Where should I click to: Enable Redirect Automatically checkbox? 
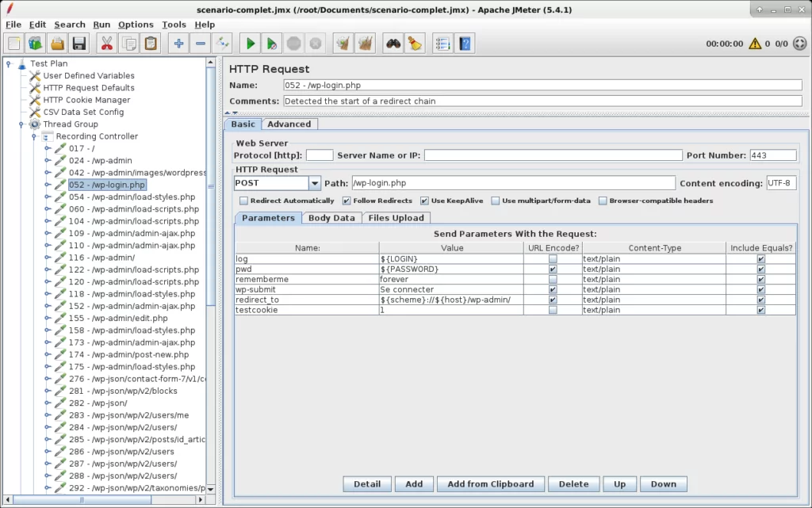coord(244,201)
